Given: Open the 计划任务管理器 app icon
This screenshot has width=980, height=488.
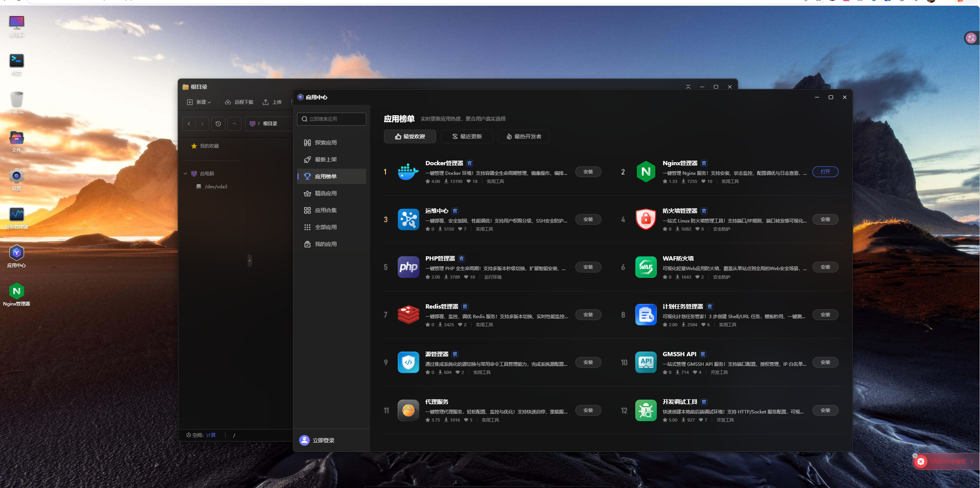Looking at the screenshot, I should coord(646,315).
